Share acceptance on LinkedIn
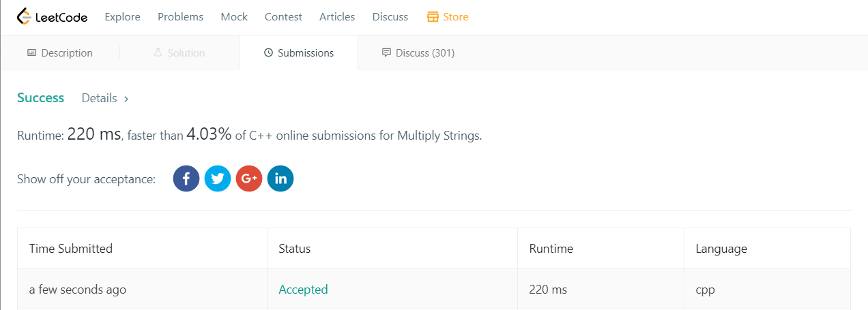This screenshot has height=310, width=868. click(x=280, y=179)
